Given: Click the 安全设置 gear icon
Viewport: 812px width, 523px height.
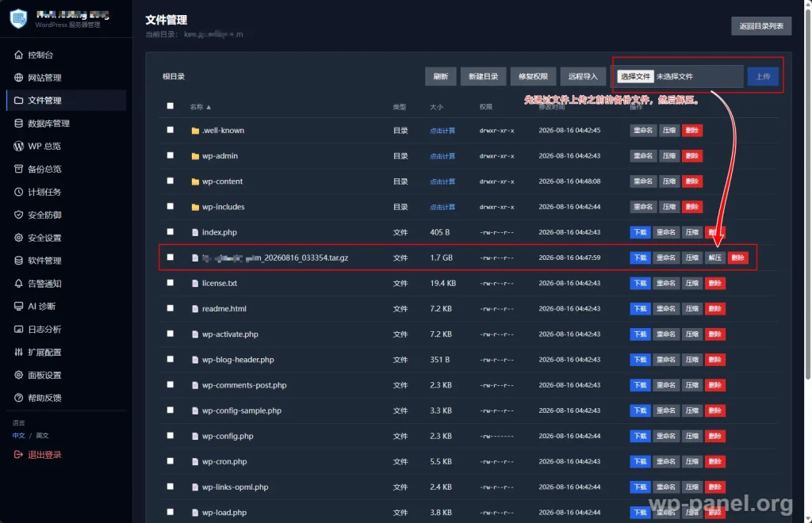Looking at the screenshot, I should click(19, 238).
